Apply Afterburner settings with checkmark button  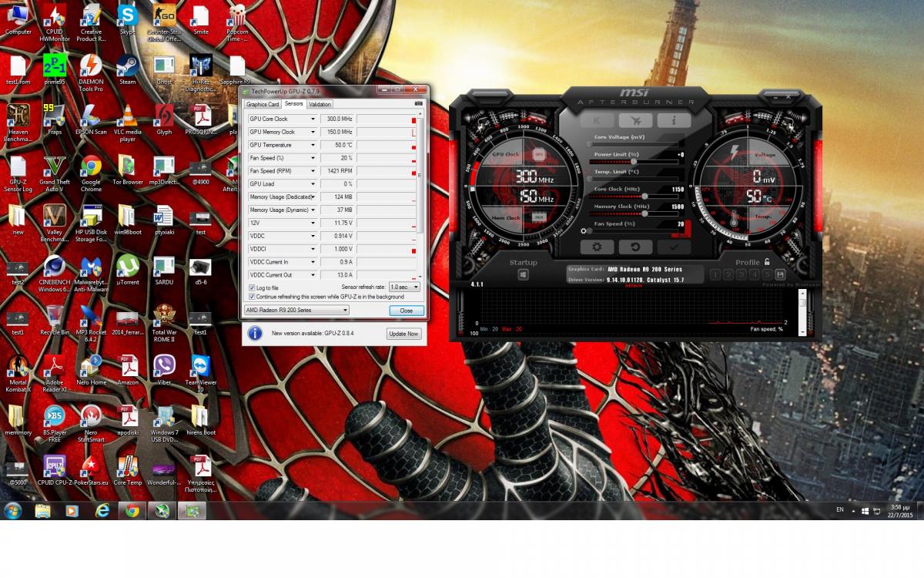pos(674,247)
